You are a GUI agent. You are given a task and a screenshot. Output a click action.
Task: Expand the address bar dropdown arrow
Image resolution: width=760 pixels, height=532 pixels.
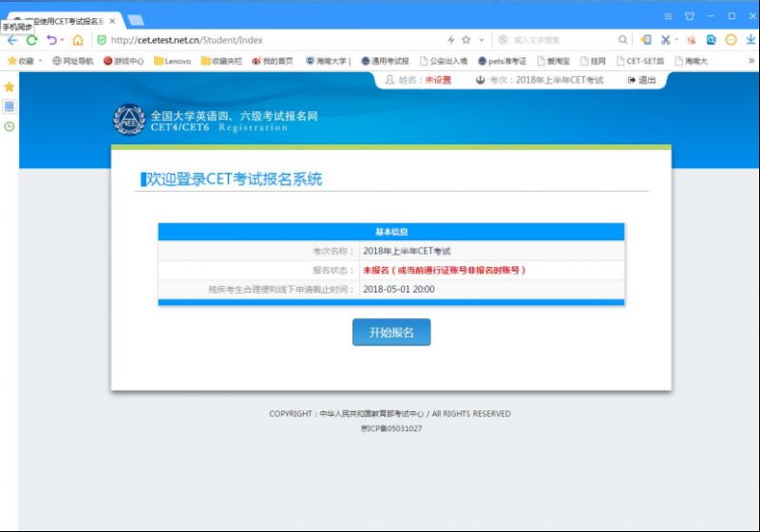(482, 40)
